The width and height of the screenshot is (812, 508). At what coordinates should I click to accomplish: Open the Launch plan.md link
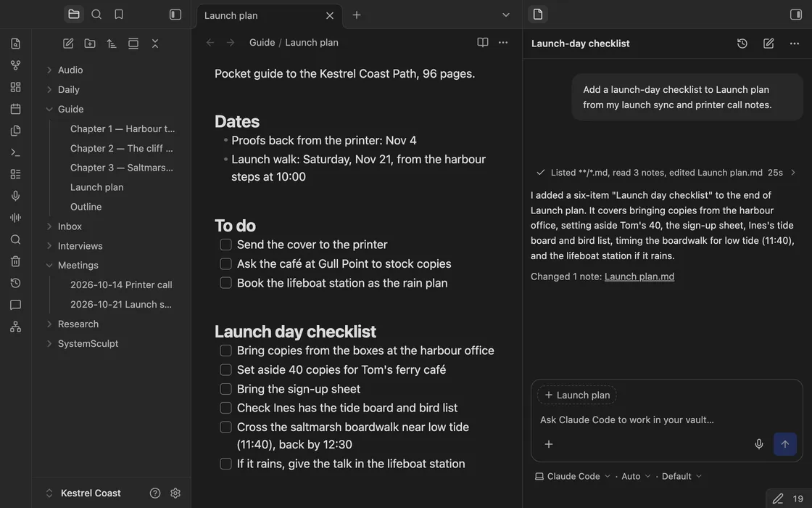(x=639, y=276)
